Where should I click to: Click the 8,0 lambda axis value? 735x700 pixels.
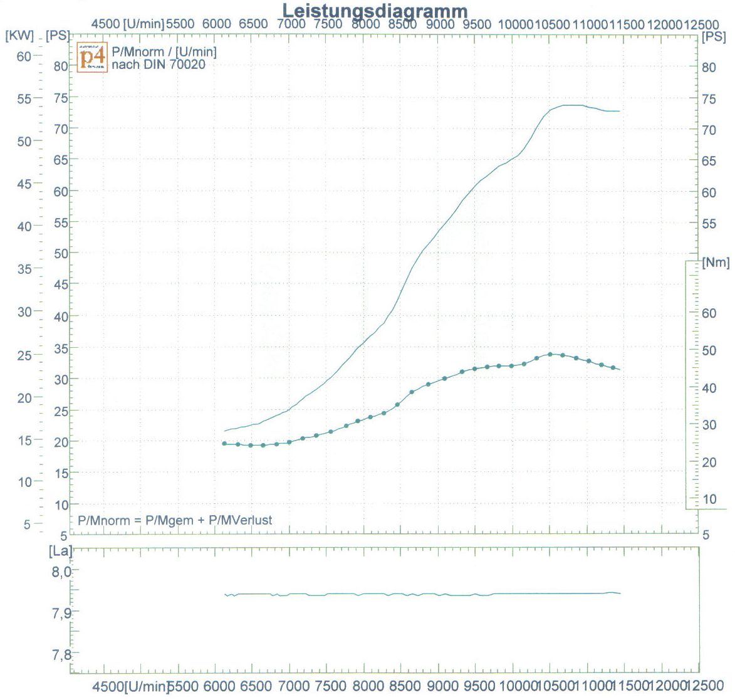61,572
